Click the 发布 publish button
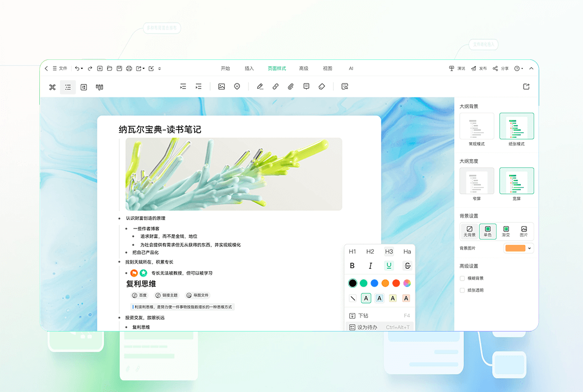 coord(479,68)
